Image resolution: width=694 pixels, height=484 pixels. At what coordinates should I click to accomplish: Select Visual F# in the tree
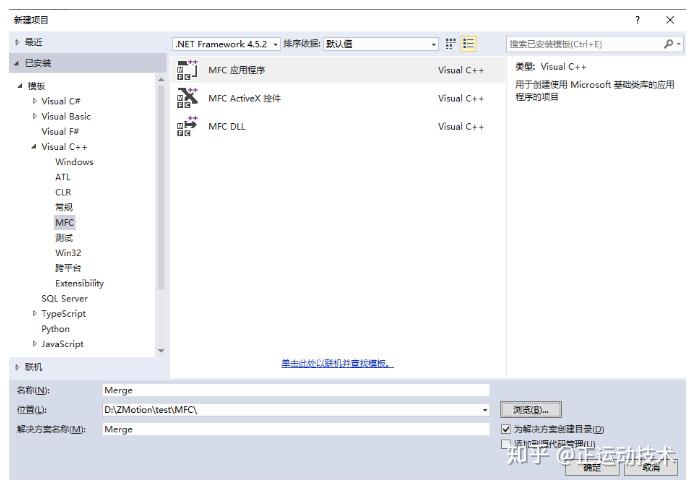[x=60, y=131]
